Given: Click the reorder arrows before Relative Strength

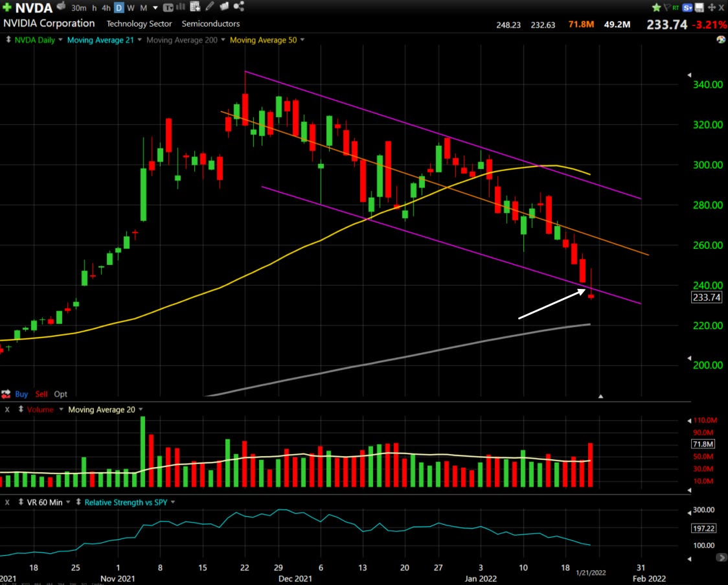Looking at the screenshot, I should click(x=78, y=502).
